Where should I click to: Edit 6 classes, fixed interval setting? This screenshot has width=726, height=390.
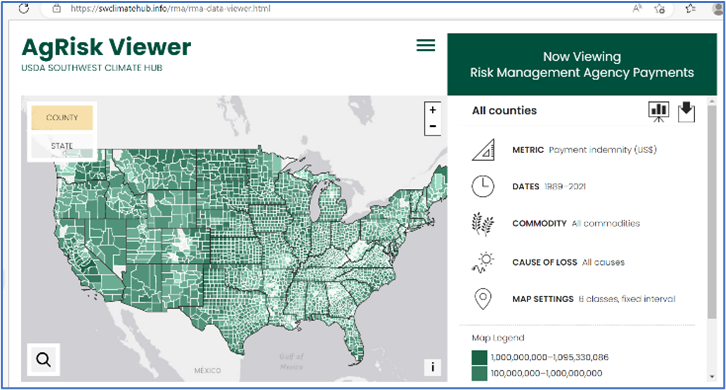pos(627,299)
